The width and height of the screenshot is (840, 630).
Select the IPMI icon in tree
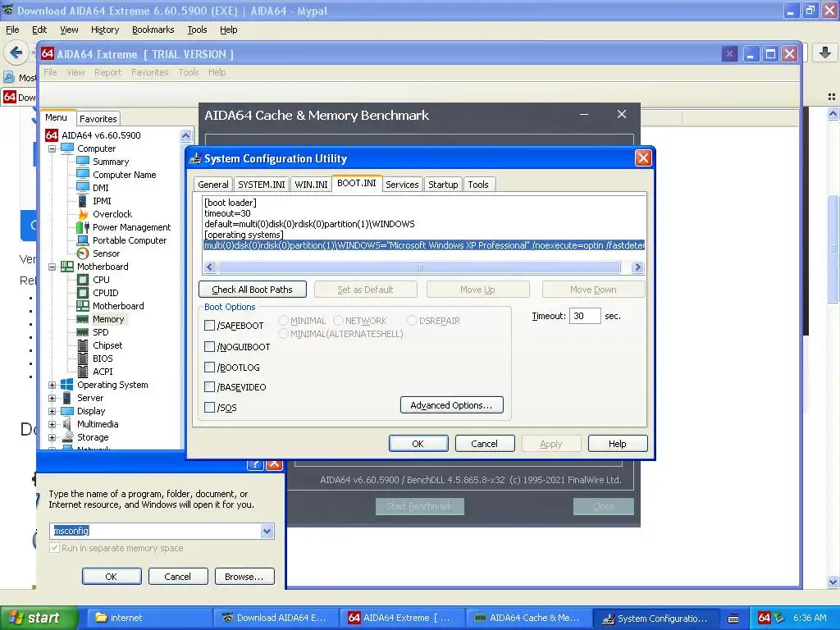click(83, 201)
